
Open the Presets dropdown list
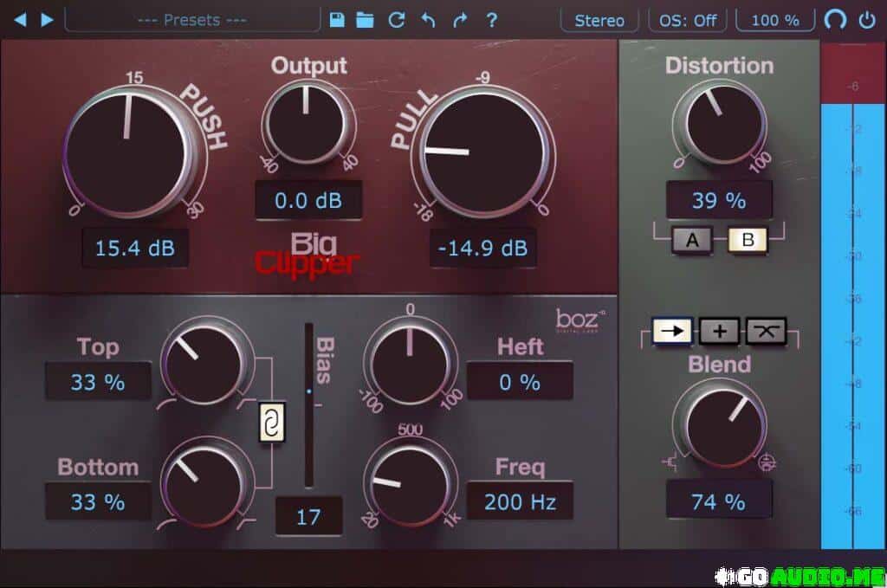click(192, 21)
